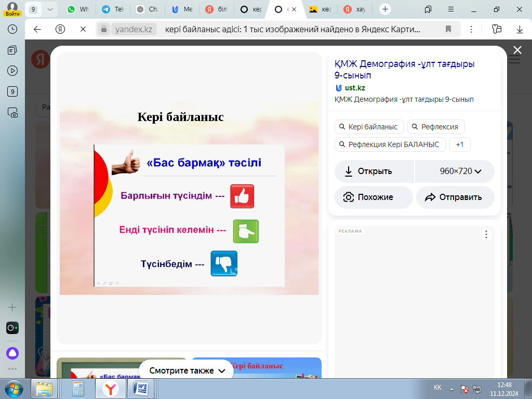Image resolution: width=532 pixels, height=399 pixels.
Task: Bookmark this page from the address bar
Action: [448, 30]
